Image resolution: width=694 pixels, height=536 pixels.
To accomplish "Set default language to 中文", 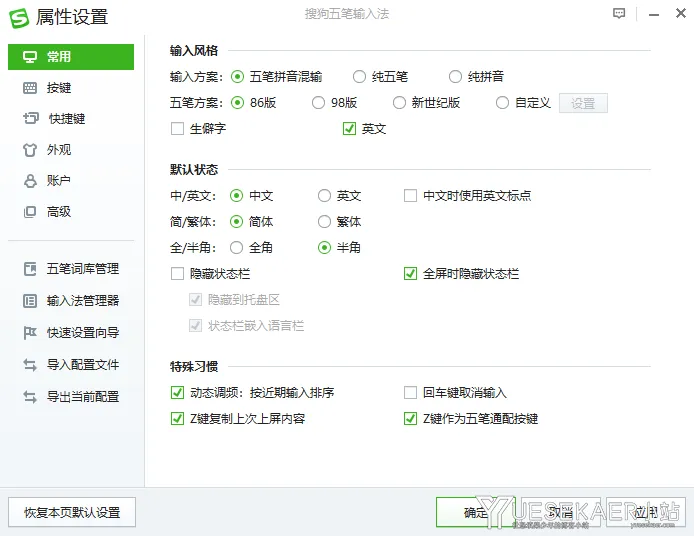I will [236, 196].
